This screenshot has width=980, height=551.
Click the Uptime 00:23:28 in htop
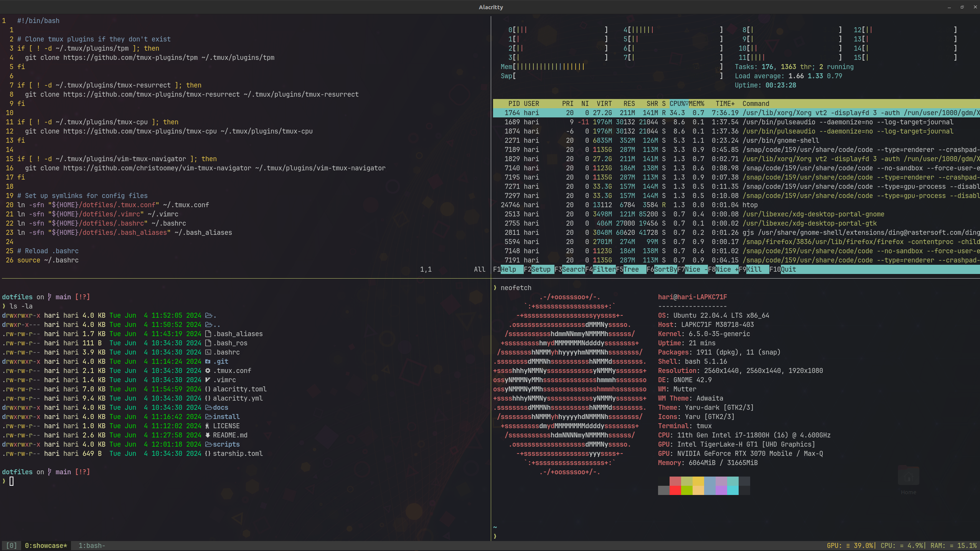point(766,85)
